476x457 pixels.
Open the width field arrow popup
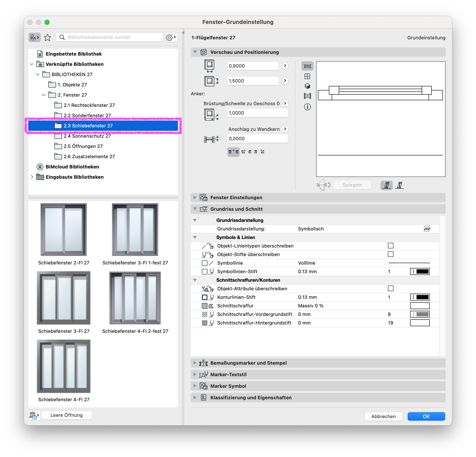(x=285, y=66)
